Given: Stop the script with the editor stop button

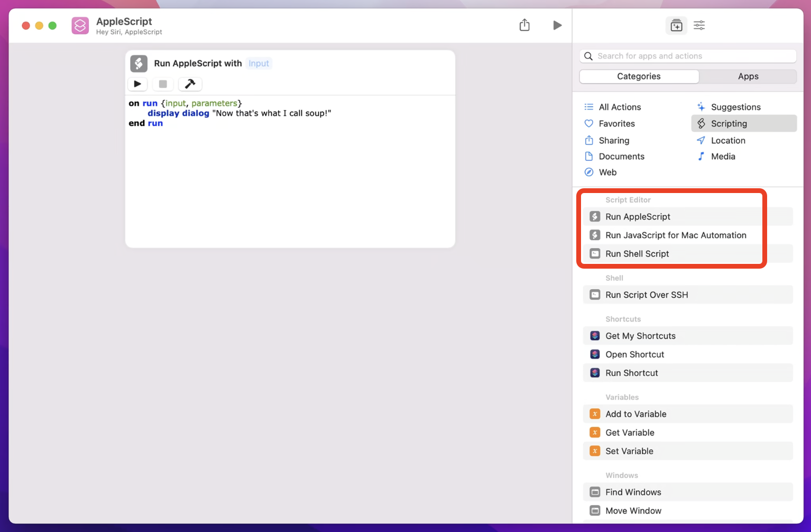Looking at the screenshot, I should [x=163, y=84].
